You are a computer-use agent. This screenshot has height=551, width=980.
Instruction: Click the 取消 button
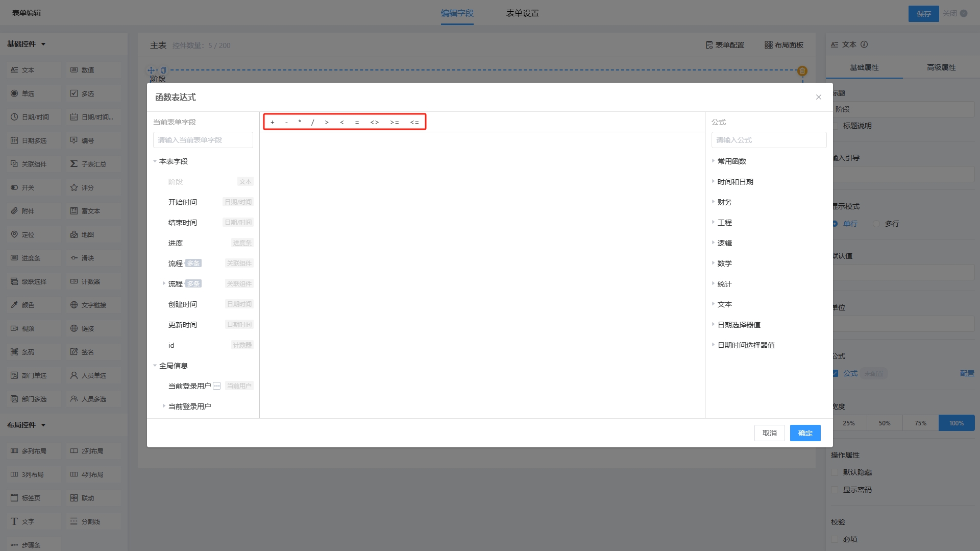tap(770, 433)
